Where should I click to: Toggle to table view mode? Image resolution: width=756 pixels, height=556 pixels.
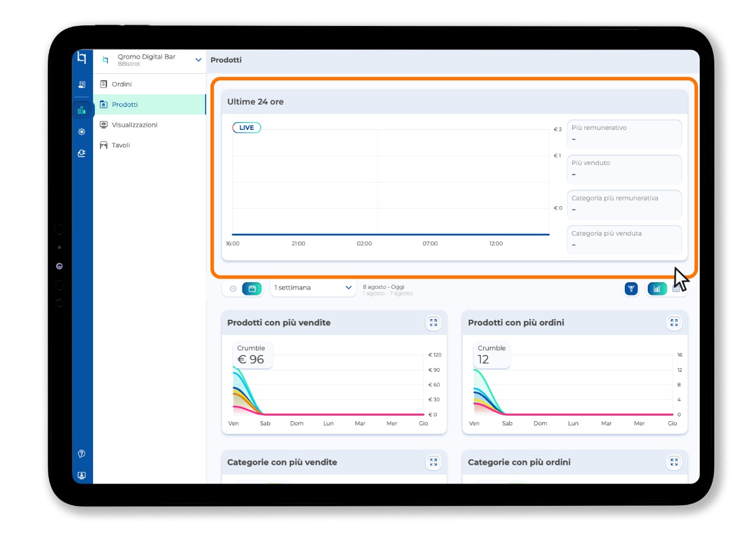point(676,289)
